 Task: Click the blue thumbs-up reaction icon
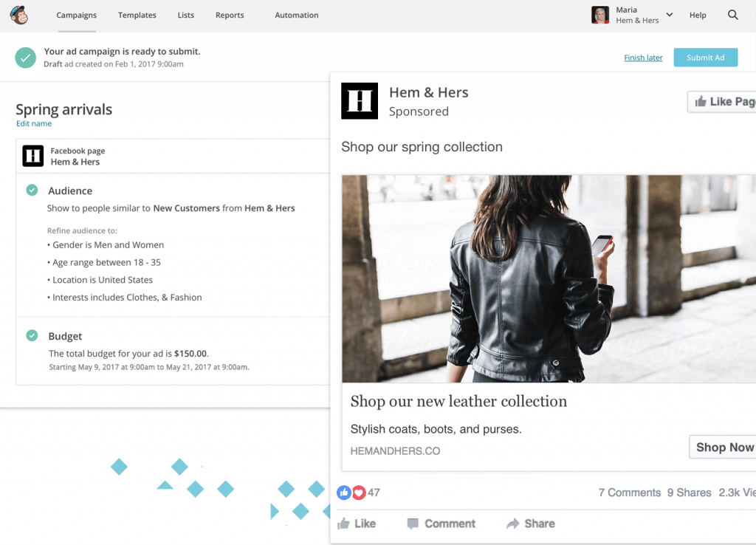click(x=344, y=493)
